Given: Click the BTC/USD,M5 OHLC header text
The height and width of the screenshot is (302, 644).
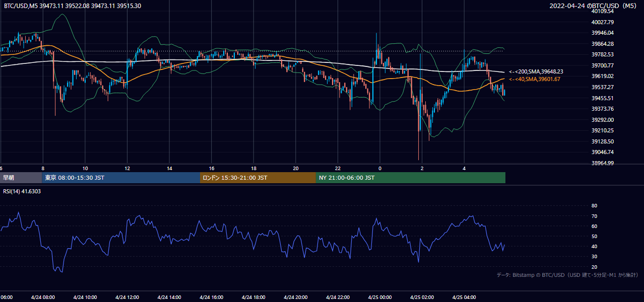Looking at the screenshot, I should pyautogui.click(x=73, y=6).
